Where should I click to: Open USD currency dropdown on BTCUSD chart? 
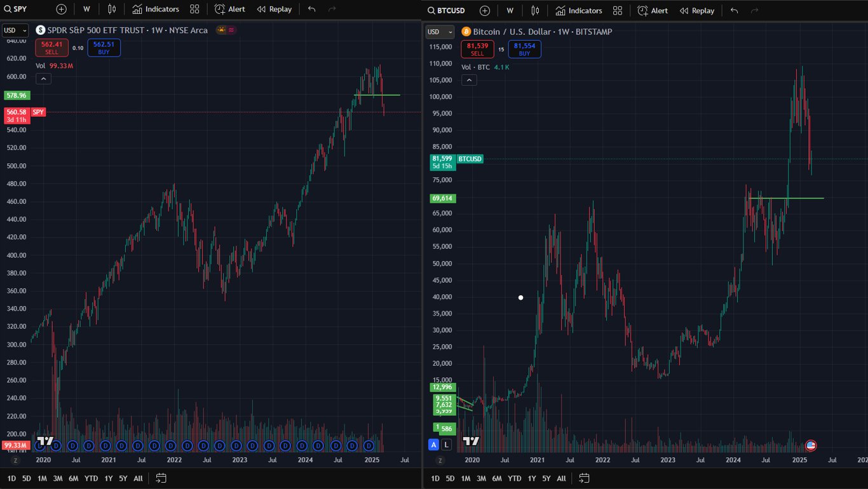pyautogui.click(x=440, y=32)
